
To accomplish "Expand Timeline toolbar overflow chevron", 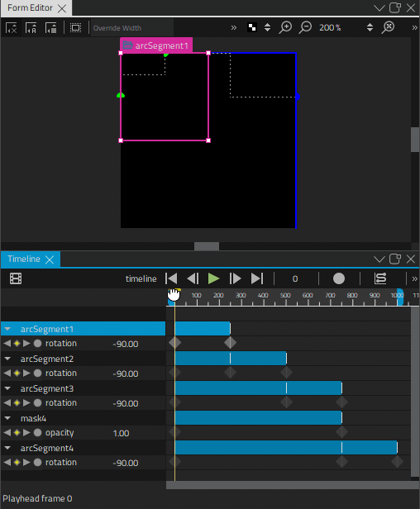I will tap(414, 278).
